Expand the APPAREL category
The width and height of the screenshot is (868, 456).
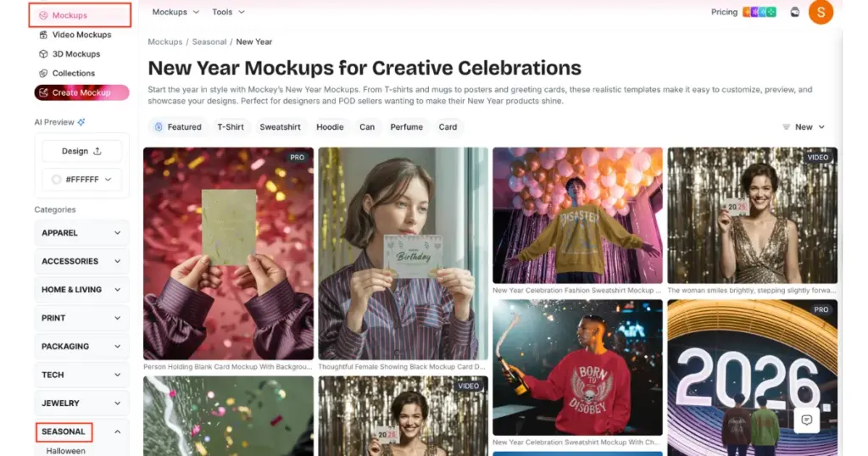tap(81, 233)
